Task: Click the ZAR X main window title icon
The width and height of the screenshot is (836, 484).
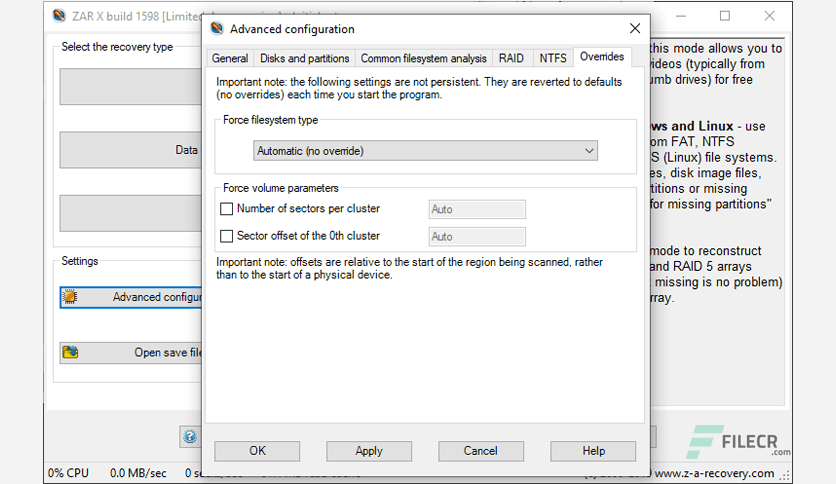Action: 59,15
